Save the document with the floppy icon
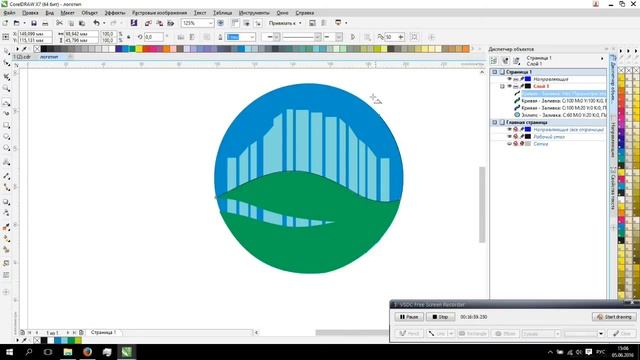 (34, 23)
